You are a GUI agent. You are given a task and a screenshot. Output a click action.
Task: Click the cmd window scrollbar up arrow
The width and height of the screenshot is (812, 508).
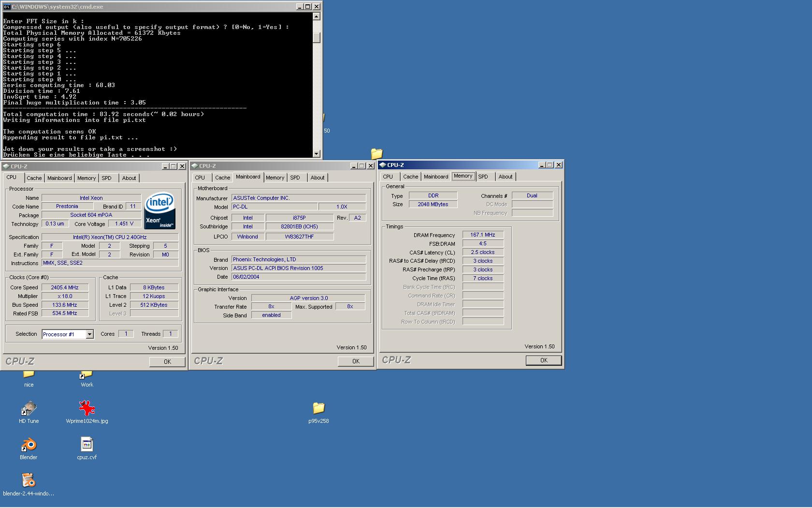(x=317, y=16)
